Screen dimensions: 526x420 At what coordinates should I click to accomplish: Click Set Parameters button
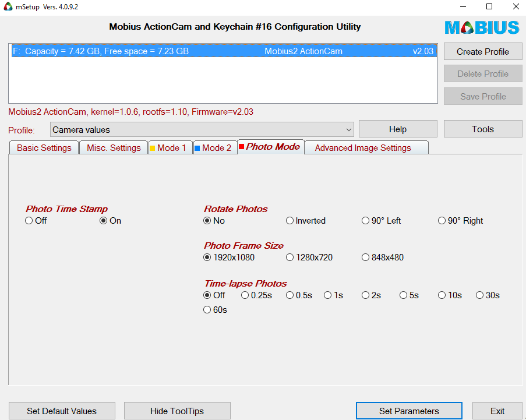pos(409,411)
